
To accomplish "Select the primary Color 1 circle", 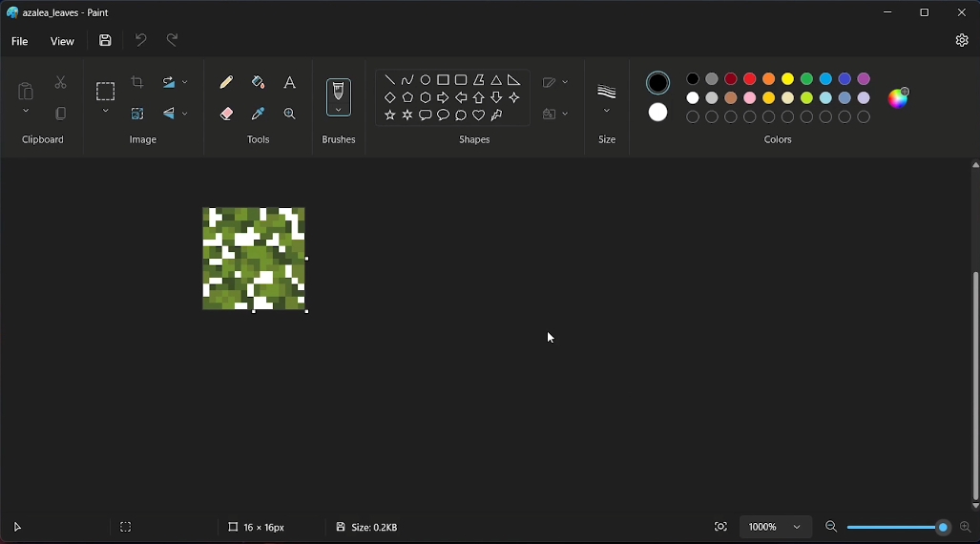I will (658, 83).
